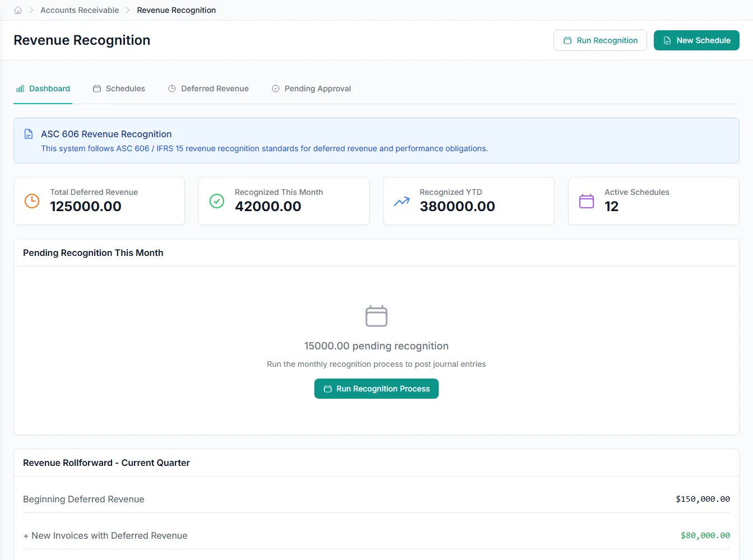Open the Pending Approval tab
This screenshot has height=560, width=753.
tap(312, 88)
